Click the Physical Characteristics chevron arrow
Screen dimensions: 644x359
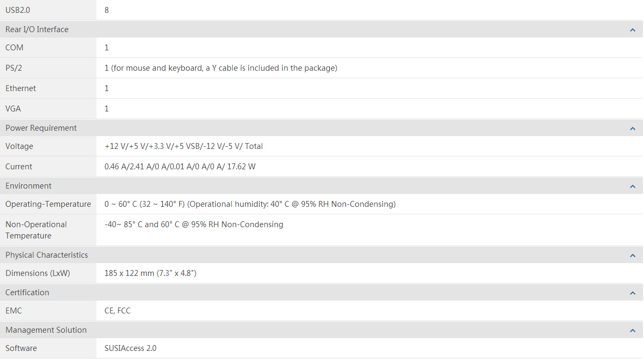point(633,256)
